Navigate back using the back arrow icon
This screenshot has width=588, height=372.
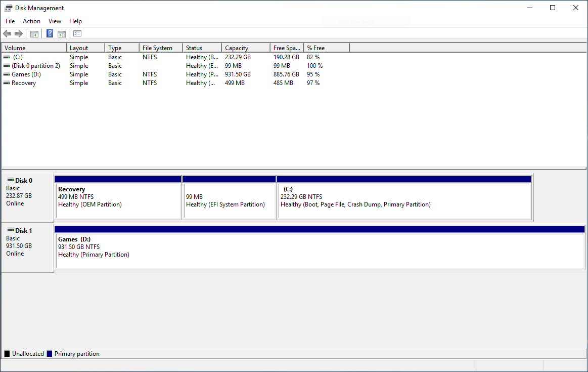click(7, 33)
